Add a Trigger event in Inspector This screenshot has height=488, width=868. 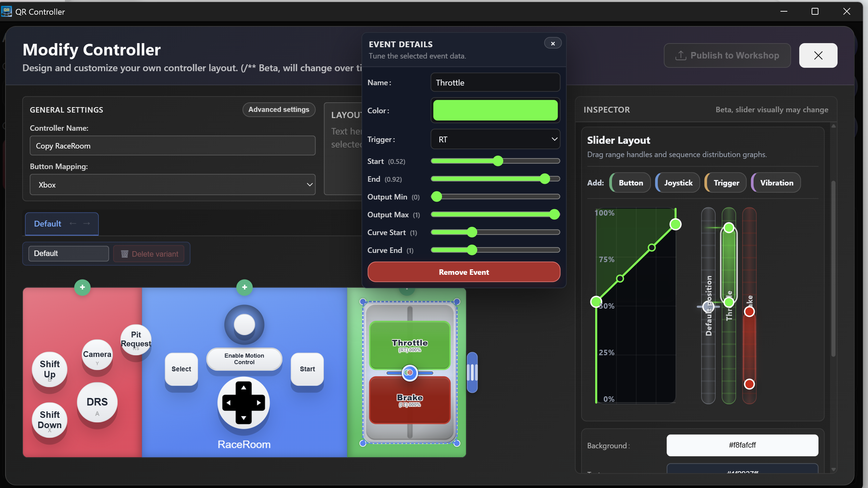click(x=725, y=183)
